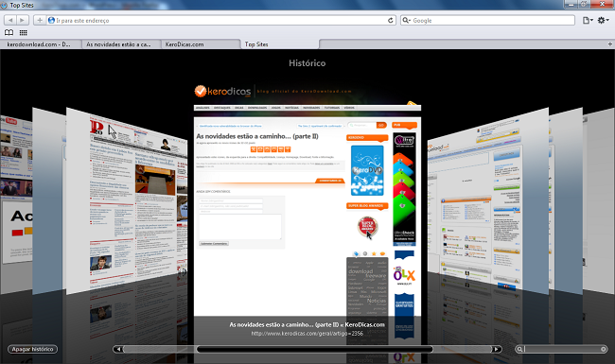Select the YouTube page preview at far left
This screenshot has width=615, height=364.
[16, 204]
